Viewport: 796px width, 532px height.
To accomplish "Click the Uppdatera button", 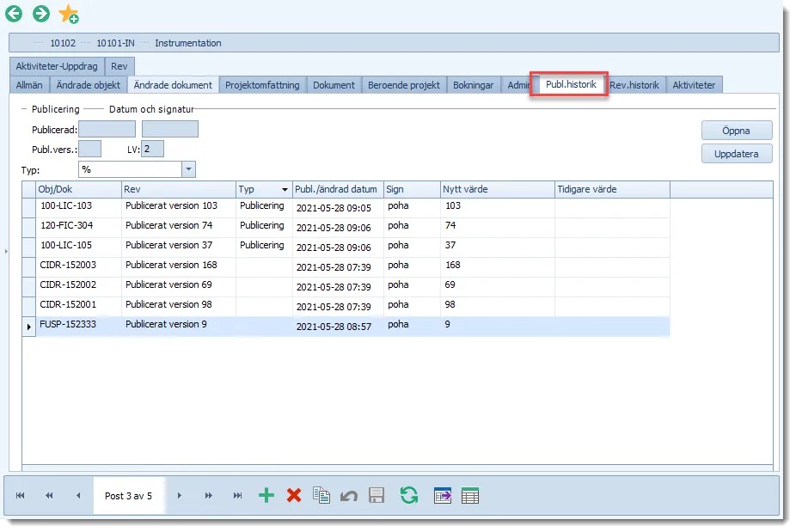I will pos(737,154).
